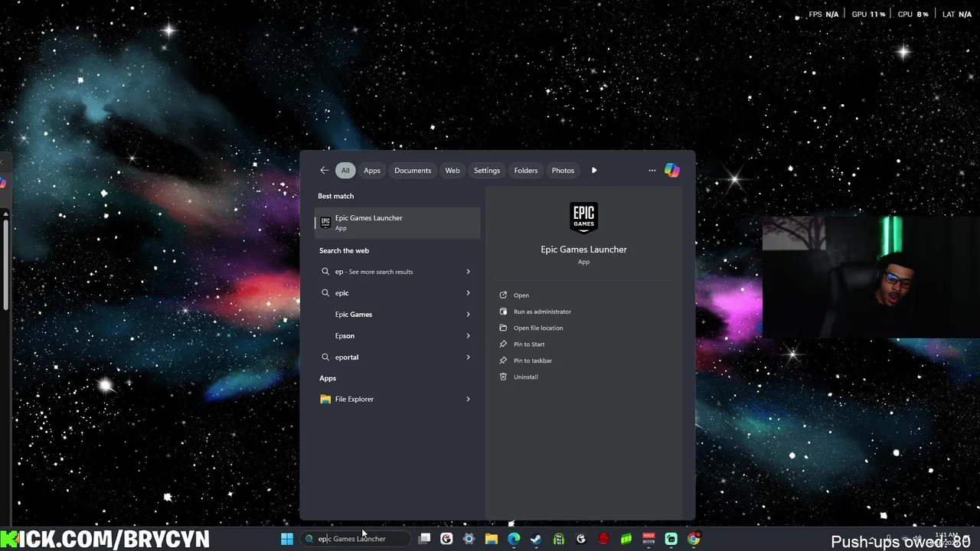Select the All filter tab
Screen dimensions: 980x551
click(345, 171)
